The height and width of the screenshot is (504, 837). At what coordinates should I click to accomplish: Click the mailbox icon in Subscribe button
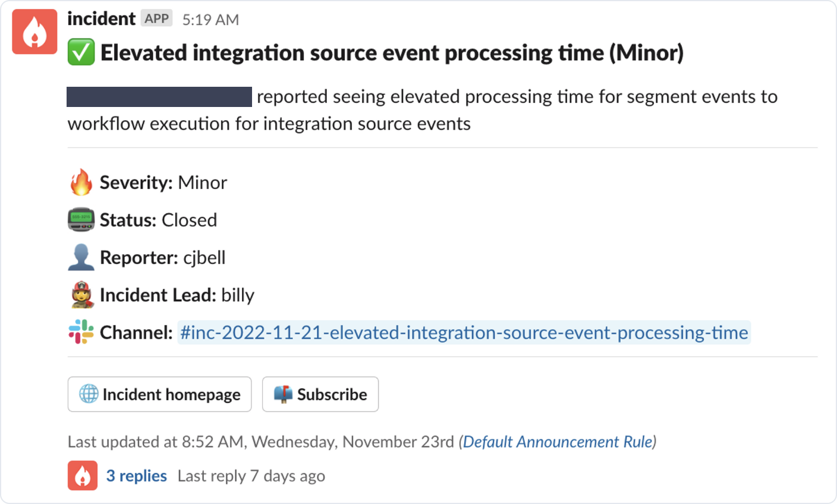283,394
